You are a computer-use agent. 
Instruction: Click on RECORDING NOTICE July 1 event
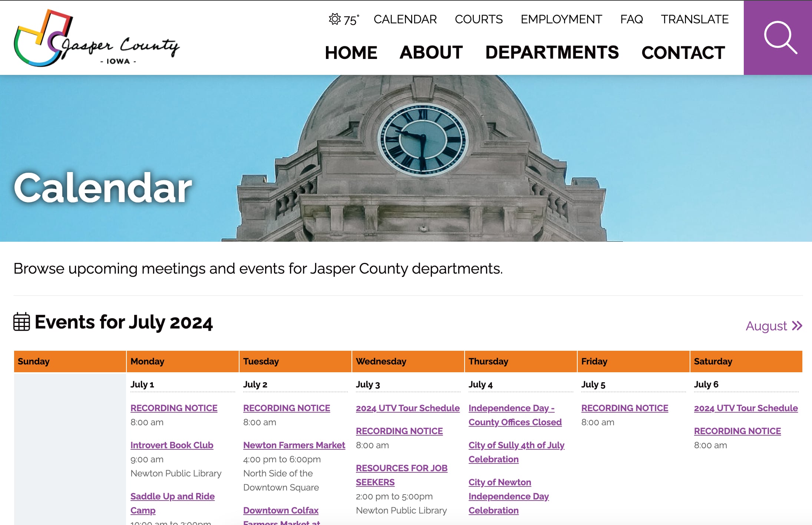[x=174, y=407]
